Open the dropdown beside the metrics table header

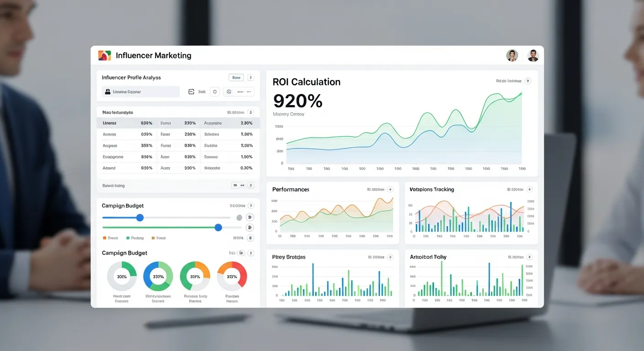pos(250,112)
